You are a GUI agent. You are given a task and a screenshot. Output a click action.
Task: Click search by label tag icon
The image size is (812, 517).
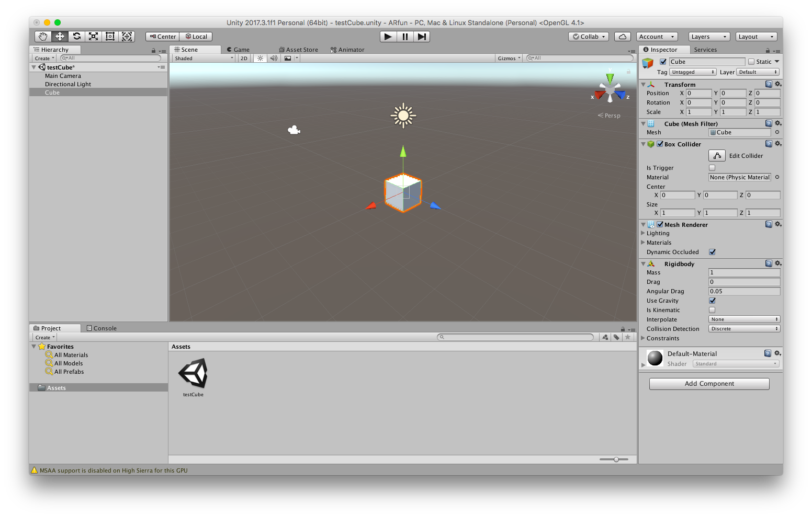[616, 337]
